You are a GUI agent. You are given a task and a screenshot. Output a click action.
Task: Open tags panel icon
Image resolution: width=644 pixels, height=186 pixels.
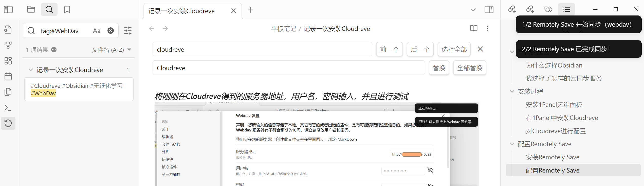click(548, 10)
